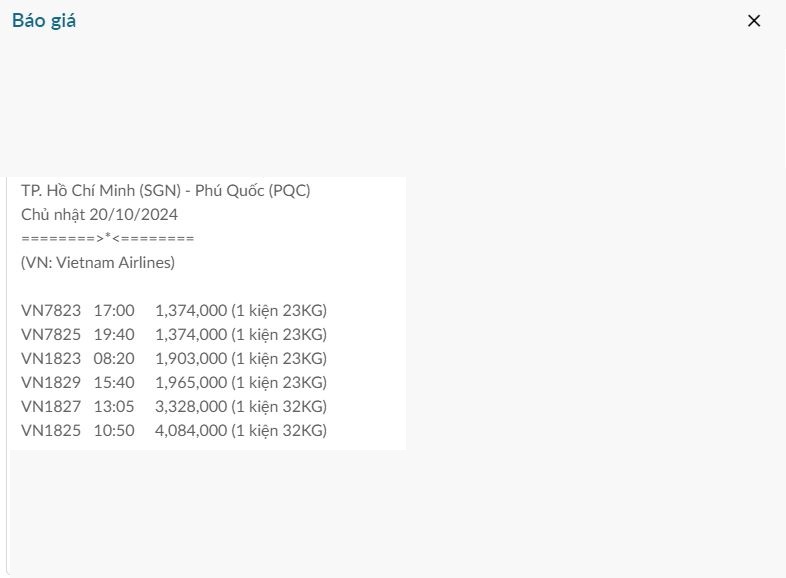Select flight number VN7823
Image resolution: width=786 pixels, height=578 pixels.
[x=51, y=310]
